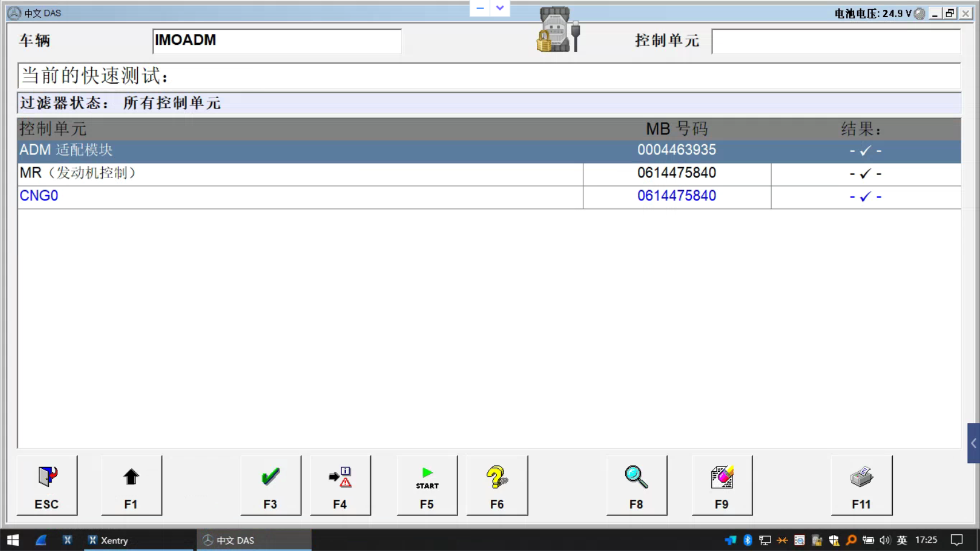This screenshot has height=551, width=980.
Task: Click the MB 号码 column header
Action: (x=677, y=129)
